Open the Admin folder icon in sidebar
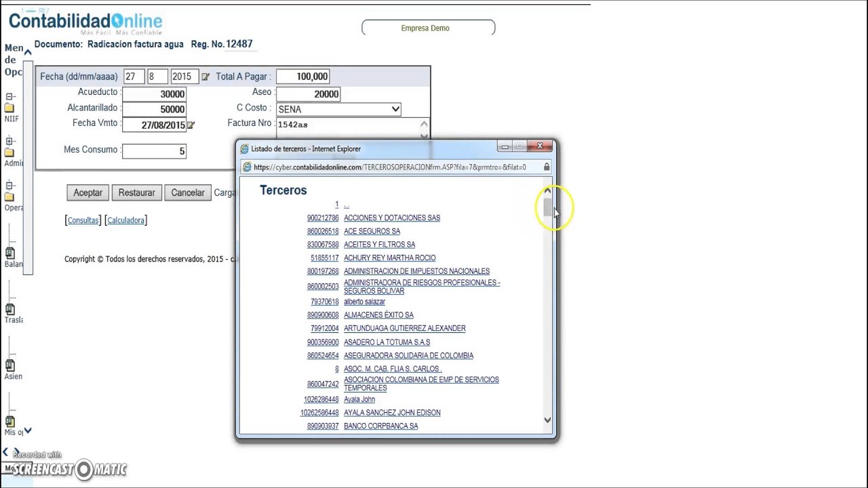Screen dimensions: 868x488 [9, 152]
